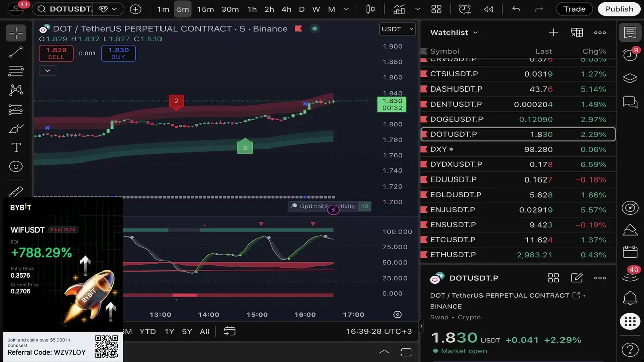This screenshot has height=362, width=644.
Task: Select ETHUSDT.P in the watchlist
Action: click(x=518, y=255)
